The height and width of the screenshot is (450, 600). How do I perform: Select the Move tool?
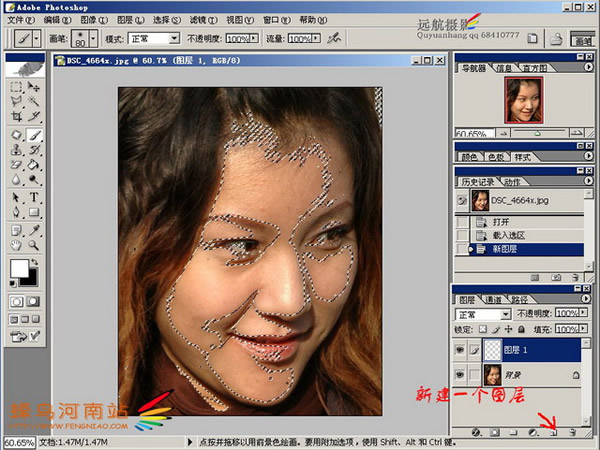click(34, 87)
